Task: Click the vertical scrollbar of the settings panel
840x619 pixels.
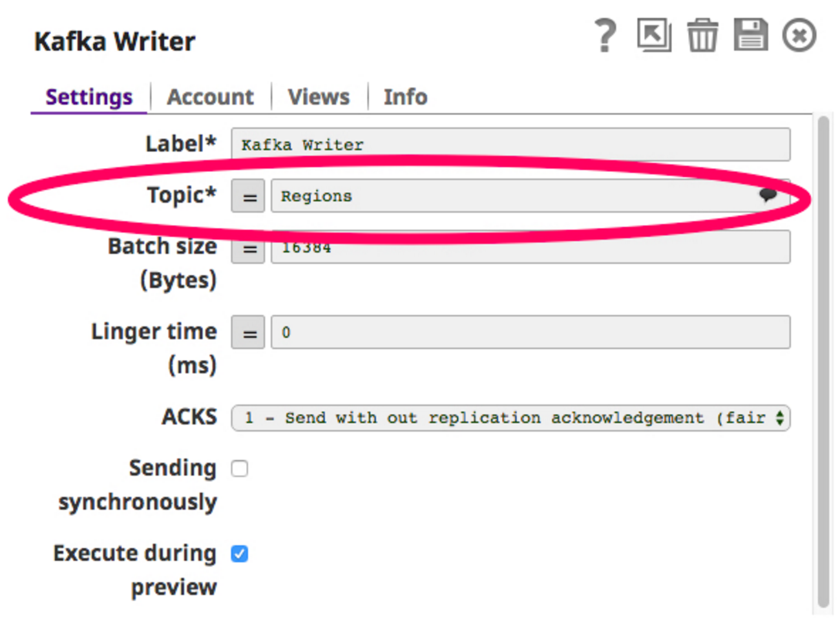Action: [823, 362]
